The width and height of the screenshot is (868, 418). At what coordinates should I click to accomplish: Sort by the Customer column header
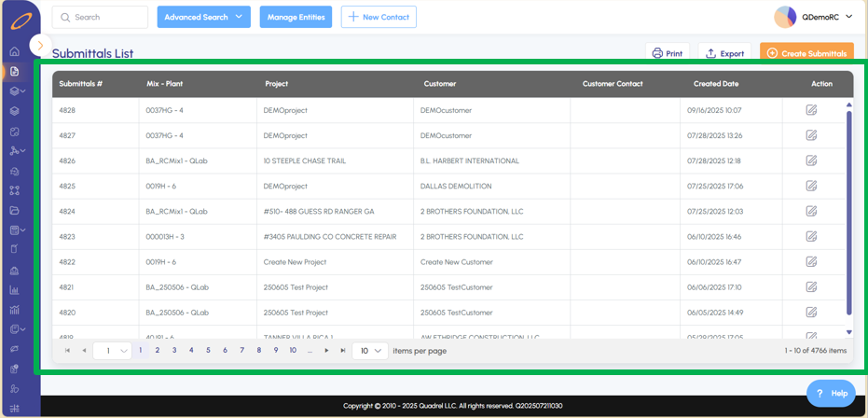(x=440, y=84)
